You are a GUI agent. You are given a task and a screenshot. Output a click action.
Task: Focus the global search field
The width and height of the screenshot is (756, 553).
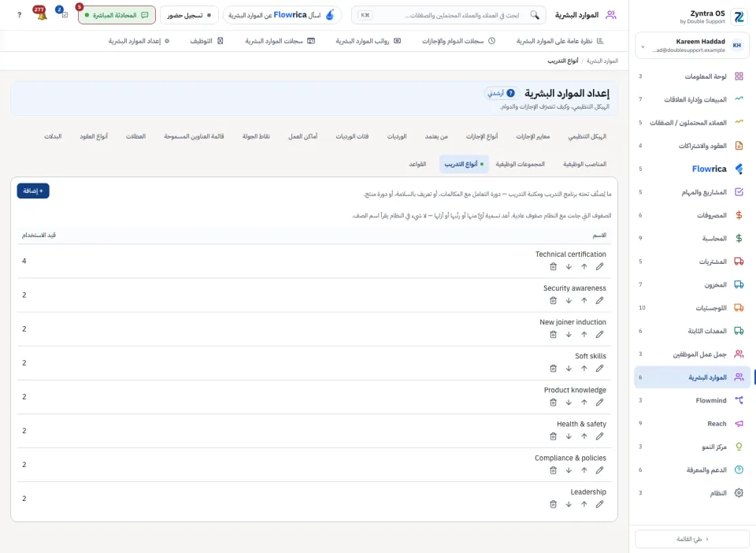tap(449, 15)
